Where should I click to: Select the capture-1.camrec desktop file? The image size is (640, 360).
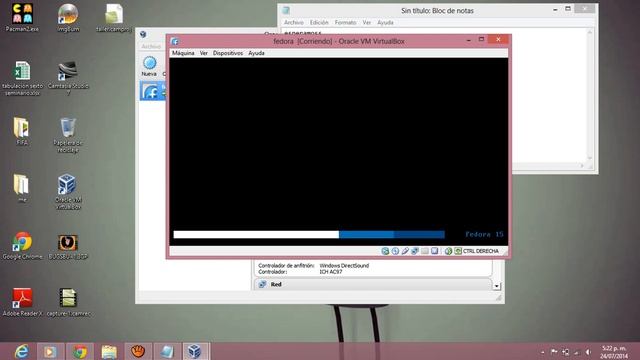pyautogui.click(x=68, y=302)
